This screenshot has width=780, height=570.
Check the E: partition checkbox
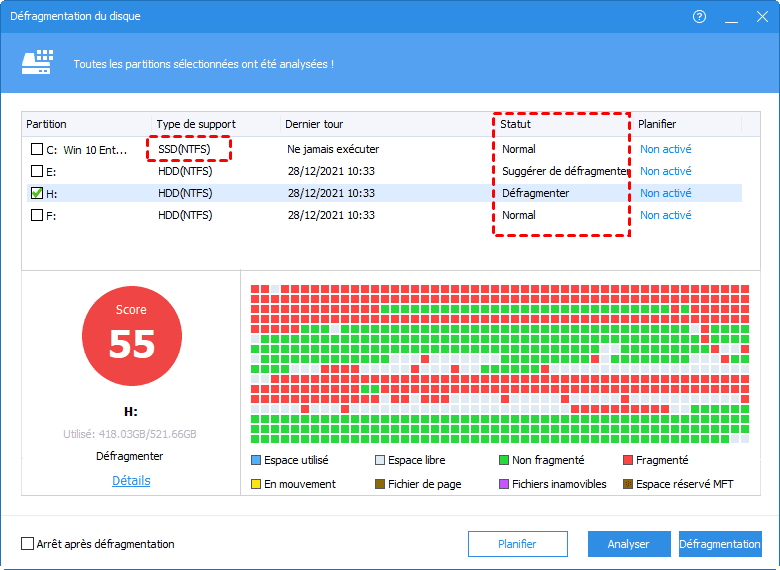(37, 171)
